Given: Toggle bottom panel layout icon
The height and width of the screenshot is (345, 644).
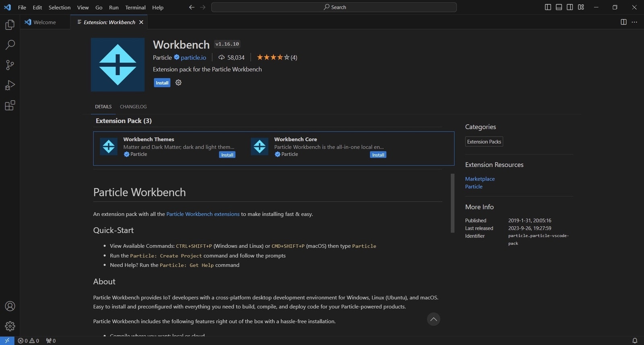Looking at the screenshot, I should [x=559, y=7].
